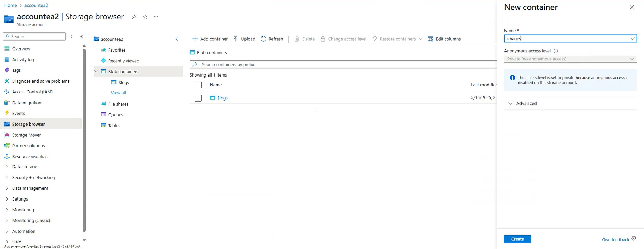Click the Delete trash icon
Viewport: 644px width, 249px height.
point(297,39)
